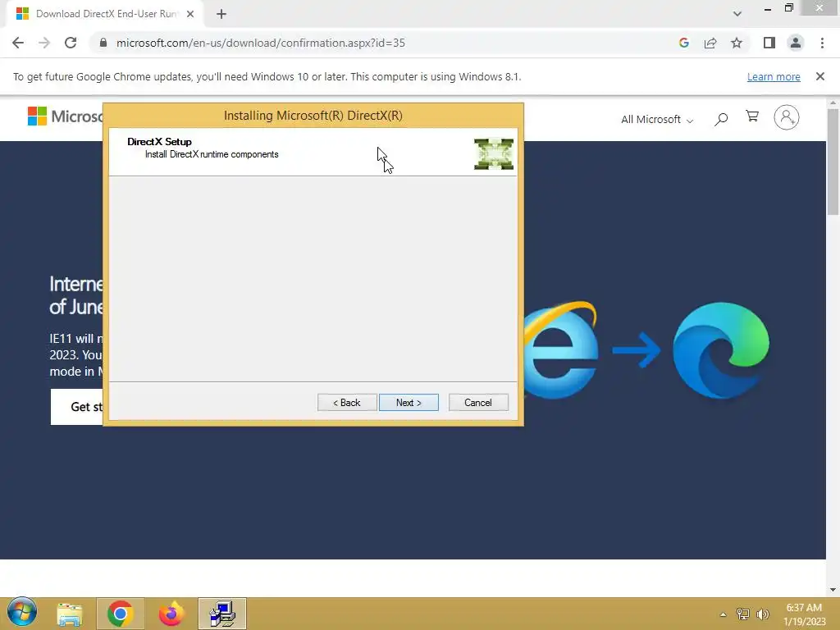Select the Download DirectX End-User Runtime tab
The height and width of the screenshot is (630, 840).
[106, 14]
